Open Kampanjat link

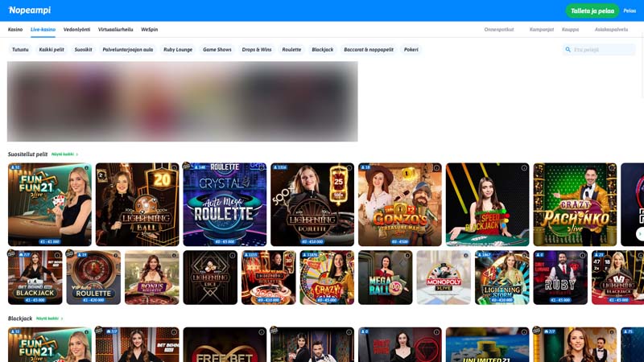point(541,30)
